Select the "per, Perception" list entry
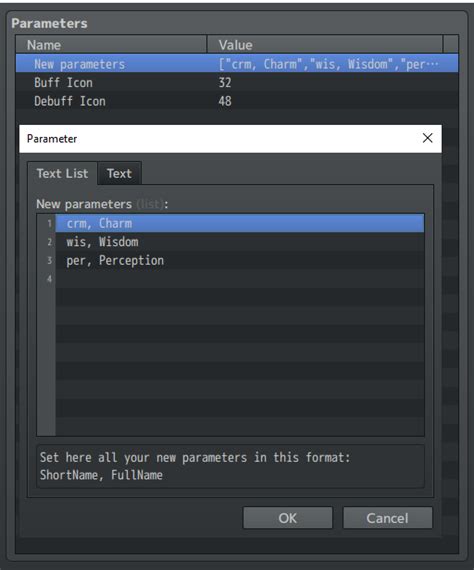Viewport: 474px width, 570px height. tap(240, 260)
